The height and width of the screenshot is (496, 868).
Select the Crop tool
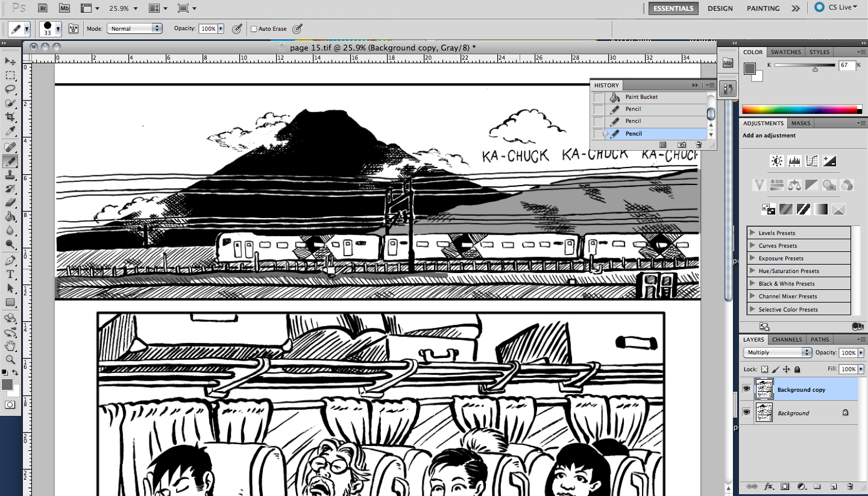[10, 117]
